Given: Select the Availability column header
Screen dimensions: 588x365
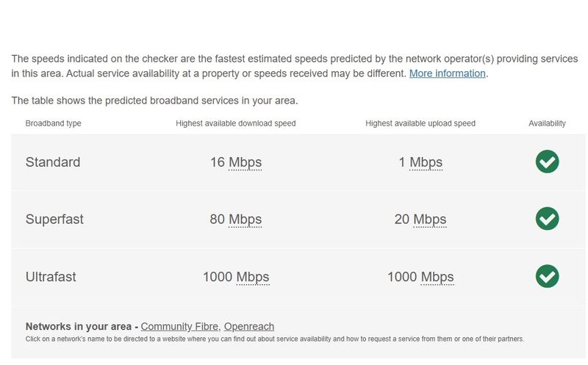Looking at the screenshot, I should click(547, 123).
